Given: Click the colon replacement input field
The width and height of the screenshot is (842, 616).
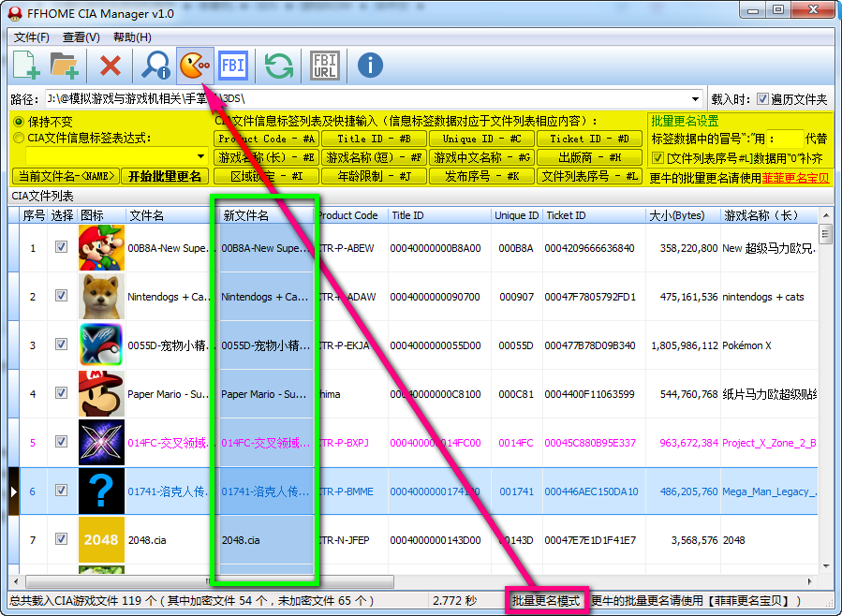Looking at the screenshot, I should point(784,139).
